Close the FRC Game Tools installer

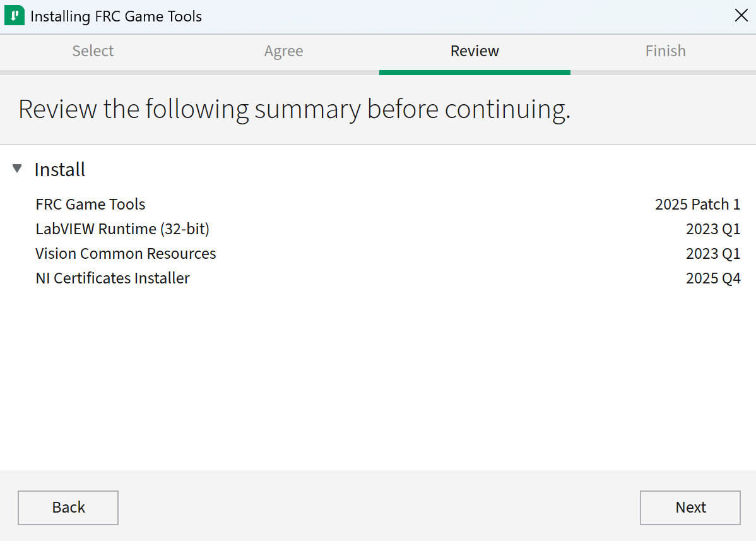[741, 15]
